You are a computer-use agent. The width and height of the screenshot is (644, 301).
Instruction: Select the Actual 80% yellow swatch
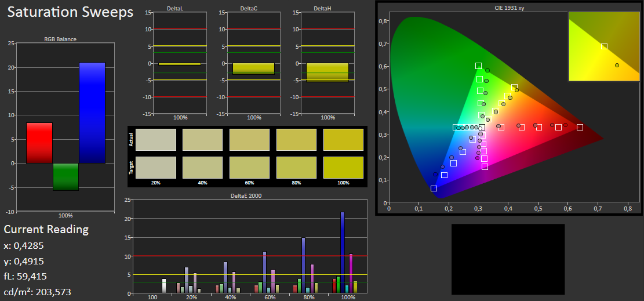[297, 140]
